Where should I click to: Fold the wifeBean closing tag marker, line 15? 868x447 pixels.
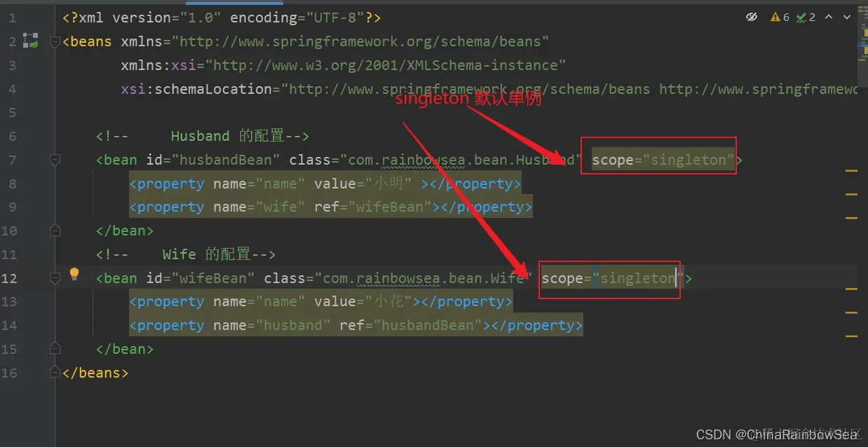pyautogui.click(x=55, y=349)
